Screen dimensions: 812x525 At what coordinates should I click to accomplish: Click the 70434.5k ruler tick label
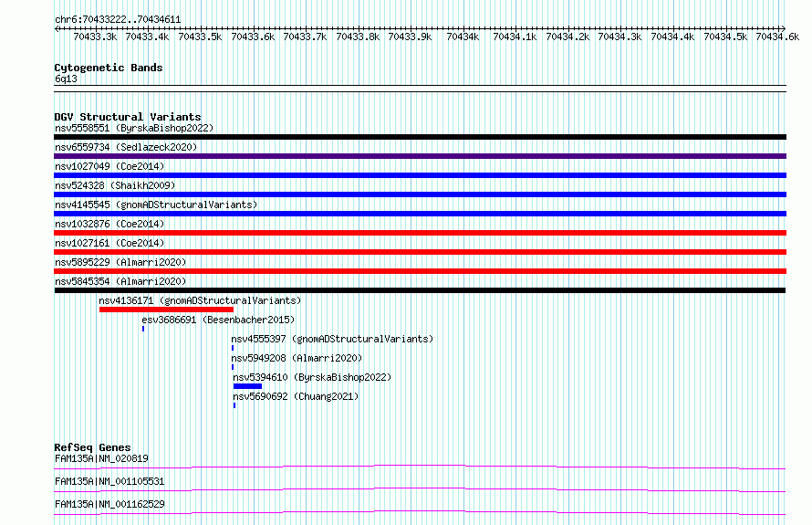pos(725,37)
